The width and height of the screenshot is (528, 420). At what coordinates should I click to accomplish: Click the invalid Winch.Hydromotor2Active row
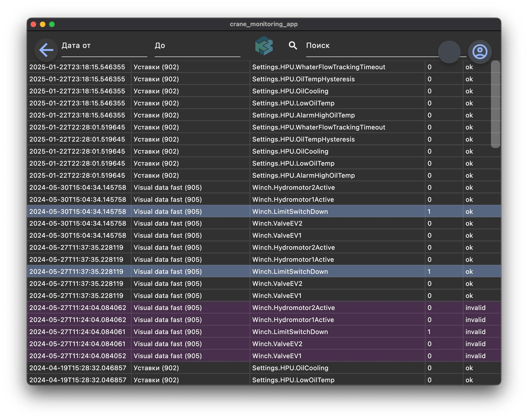264,308
